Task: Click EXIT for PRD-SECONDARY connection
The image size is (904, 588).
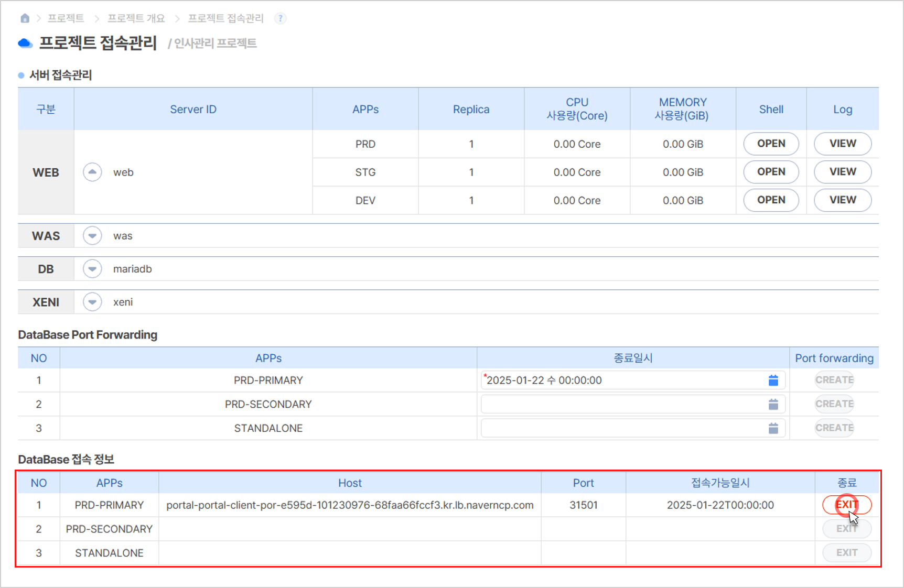Action: pyautogui.click(x=847, y=529)
